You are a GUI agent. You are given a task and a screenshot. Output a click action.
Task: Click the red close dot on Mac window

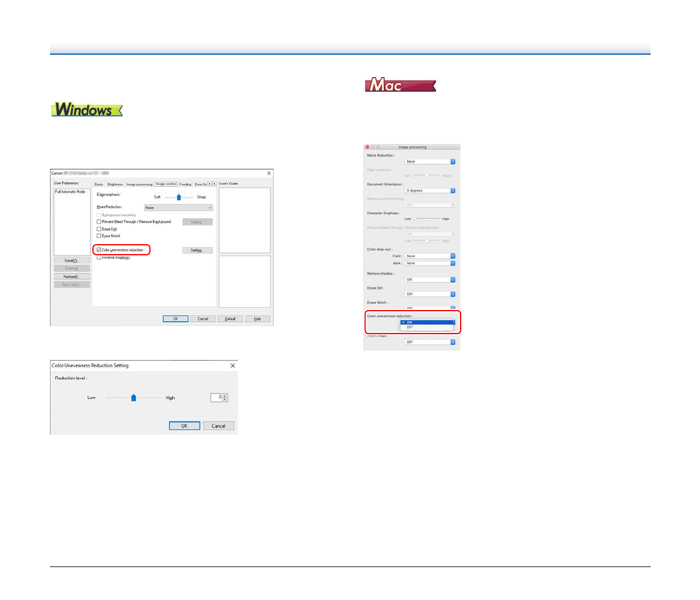point(368,147)
